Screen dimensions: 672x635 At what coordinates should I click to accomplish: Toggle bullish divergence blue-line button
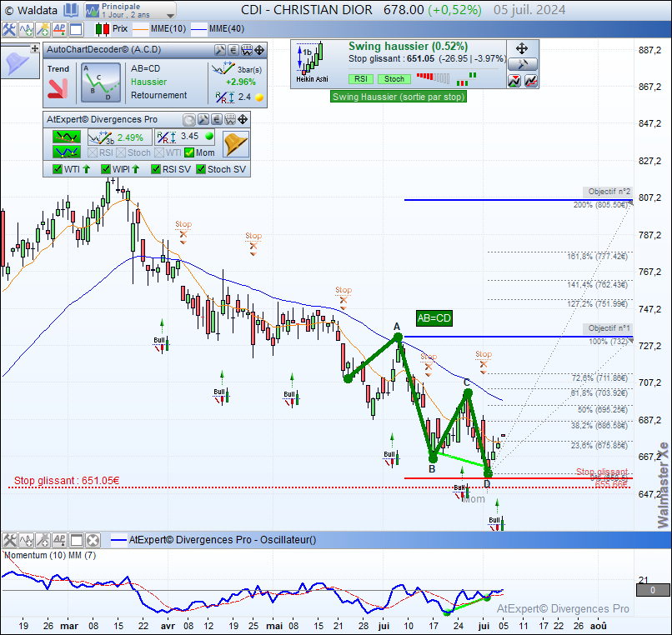[x=67, y=152]
